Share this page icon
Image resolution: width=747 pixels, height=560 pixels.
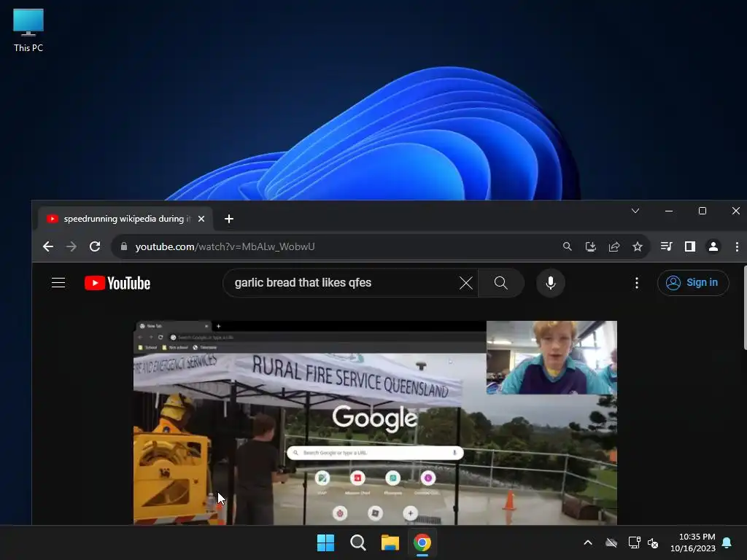tap(614, 246)
